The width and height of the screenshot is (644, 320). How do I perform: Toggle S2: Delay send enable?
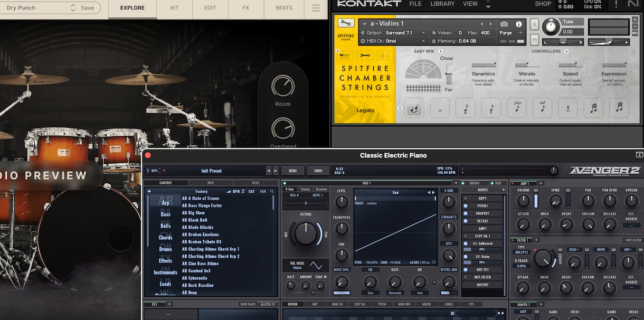point(466,257)
